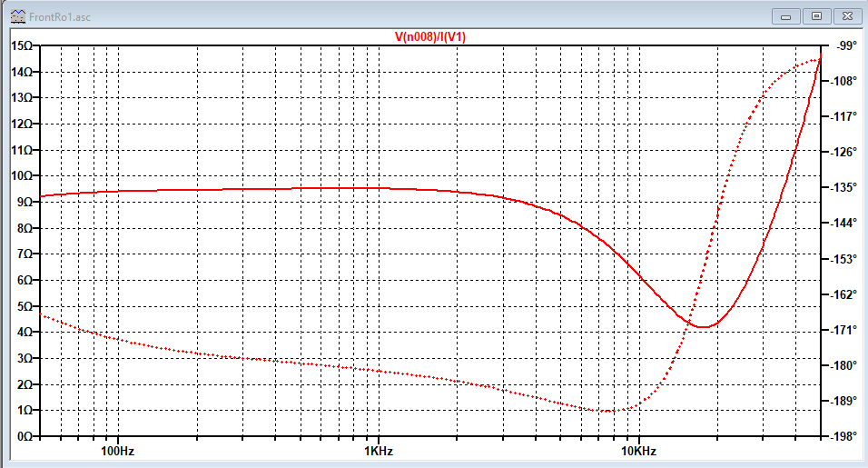The height and width of the screenshot is (468, 868).
Task: Click the 12Ω left axis label
Action: 22,124
